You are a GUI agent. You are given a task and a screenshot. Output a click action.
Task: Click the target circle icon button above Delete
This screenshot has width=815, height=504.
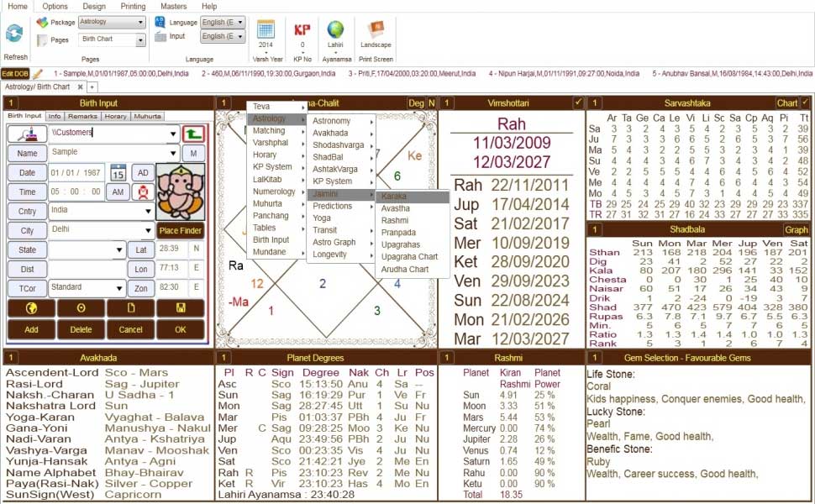[x=81, y=308]
